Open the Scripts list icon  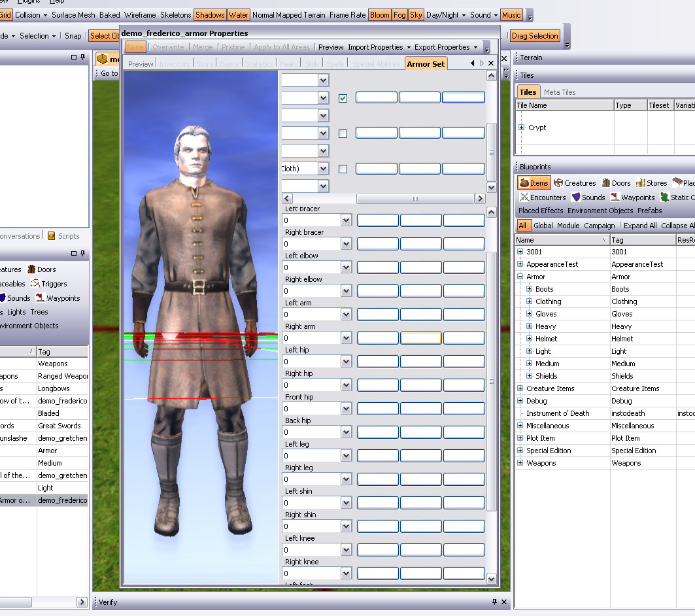[52, 236]
